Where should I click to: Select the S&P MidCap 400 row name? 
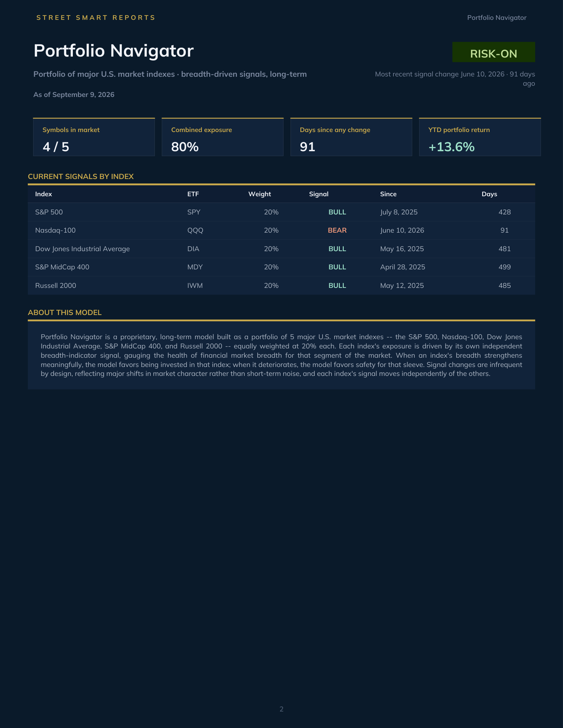[62, 267]
